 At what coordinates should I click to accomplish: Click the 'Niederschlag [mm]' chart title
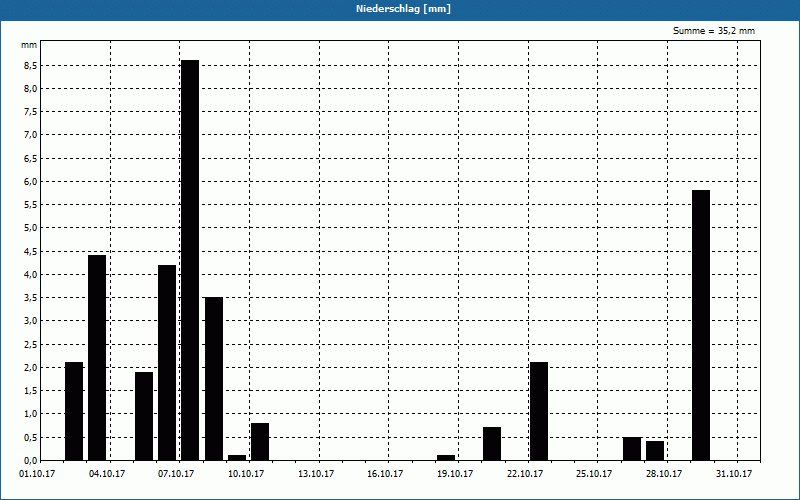(x=403, y=9)
